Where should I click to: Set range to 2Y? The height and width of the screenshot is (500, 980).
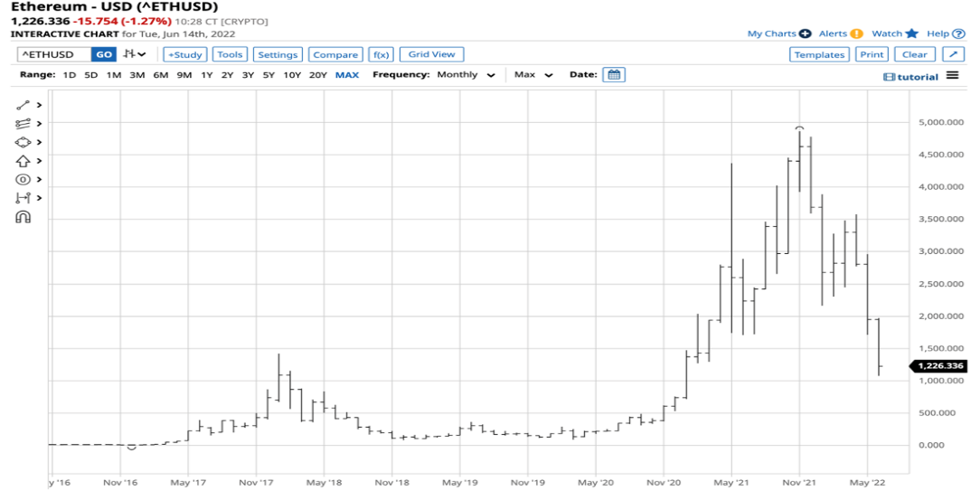[228, 75]
